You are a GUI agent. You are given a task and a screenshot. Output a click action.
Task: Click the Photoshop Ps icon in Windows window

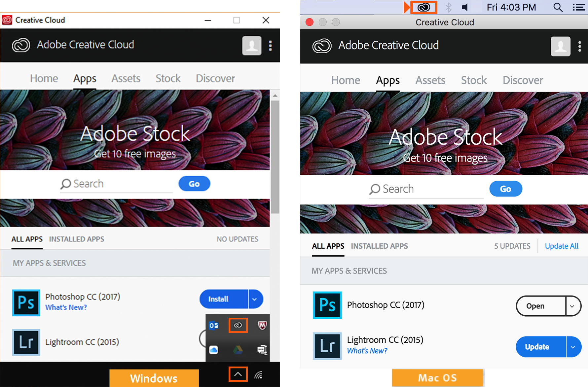[x=26, y=302]
